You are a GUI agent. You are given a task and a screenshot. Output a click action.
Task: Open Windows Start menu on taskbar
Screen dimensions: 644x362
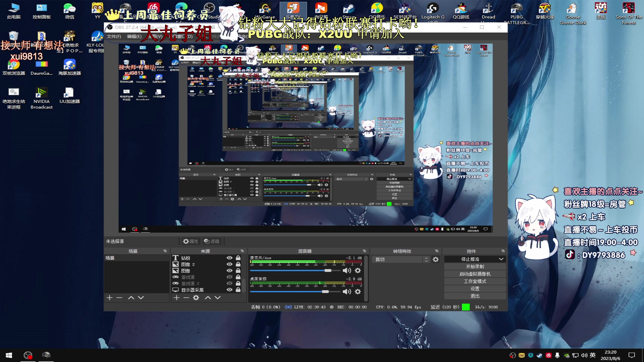pos(9,355)
